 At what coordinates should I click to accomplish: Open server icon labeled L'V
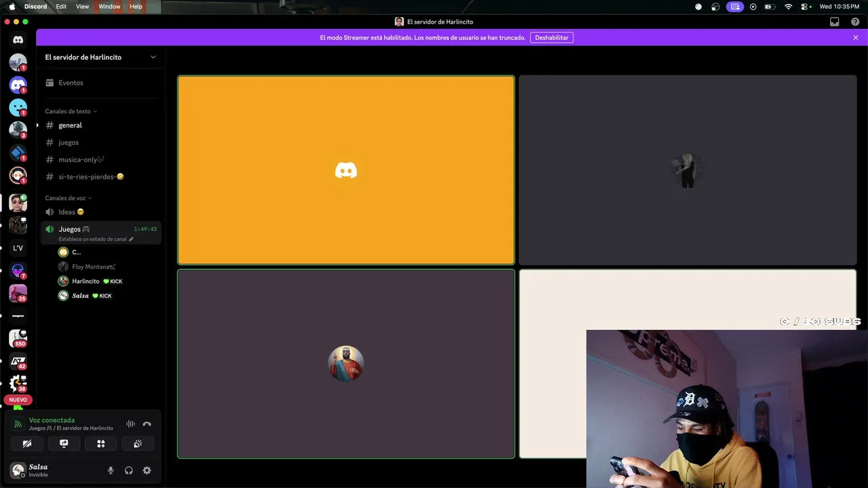tap(18, 248)
